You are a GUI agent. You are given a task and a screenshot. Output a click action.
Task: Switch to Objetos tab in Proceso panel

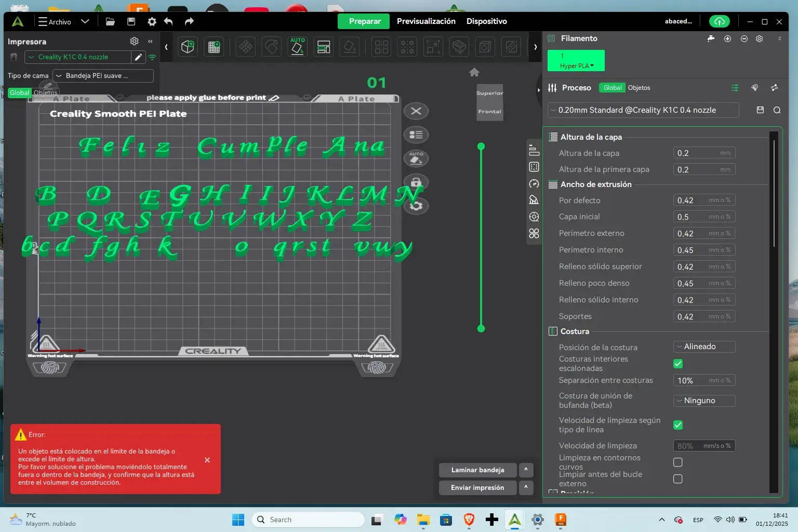click(639, 88)
